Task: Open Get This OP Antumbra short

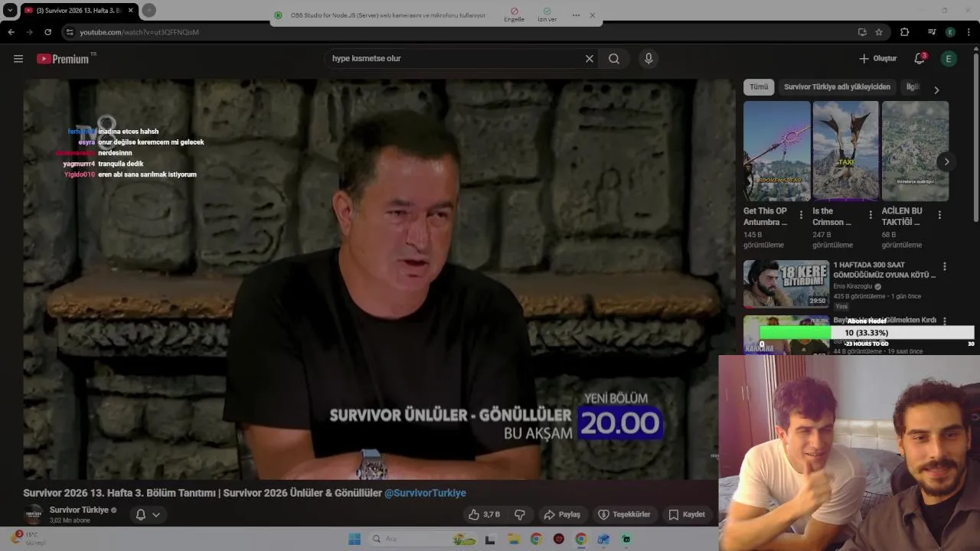Action: click(x=776, y=152)
